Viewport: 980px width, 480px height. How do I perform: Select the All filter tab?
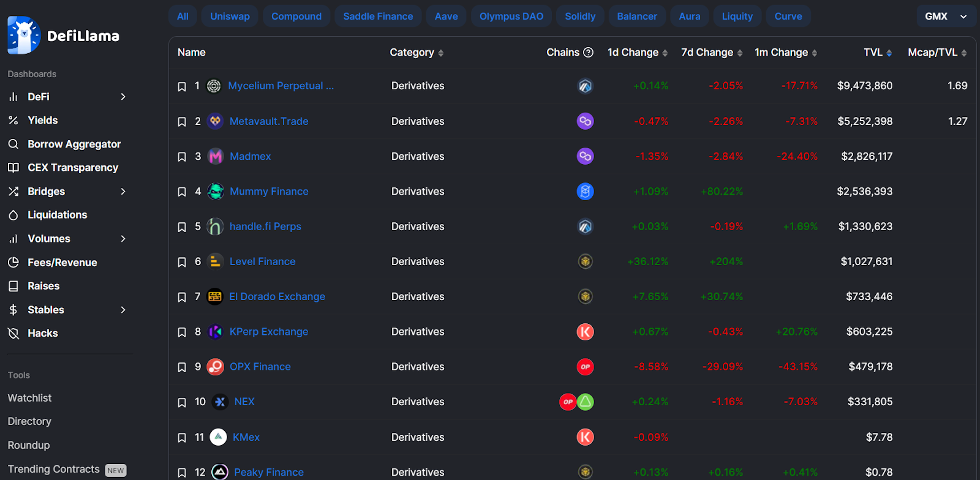click(183, 17)
